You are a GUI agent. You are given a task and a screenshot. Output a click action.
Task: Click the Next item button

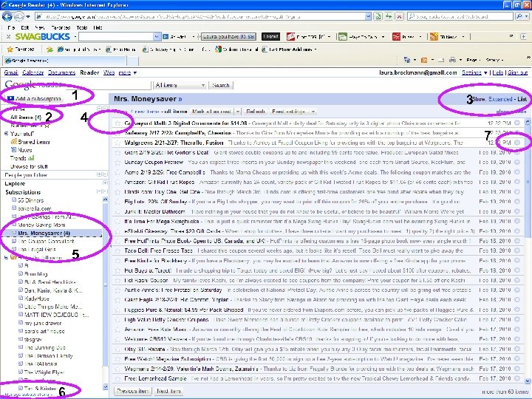(168, 391)
